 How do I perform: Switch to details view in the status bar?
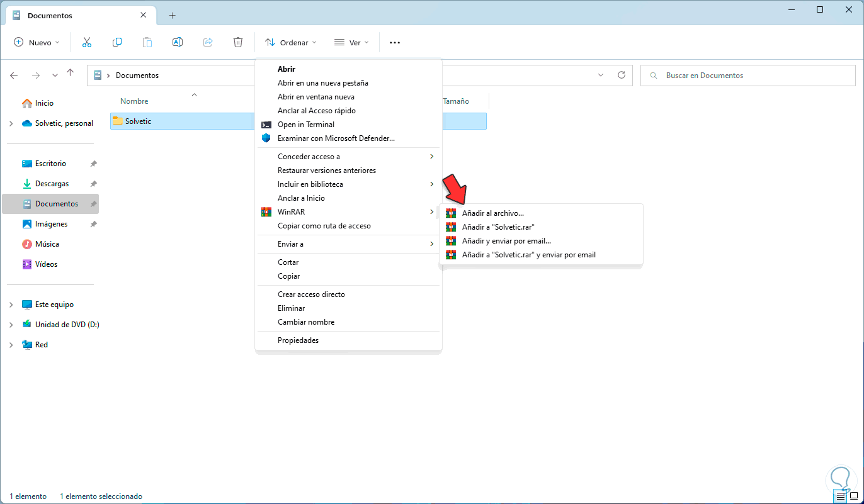coord(841,496)
